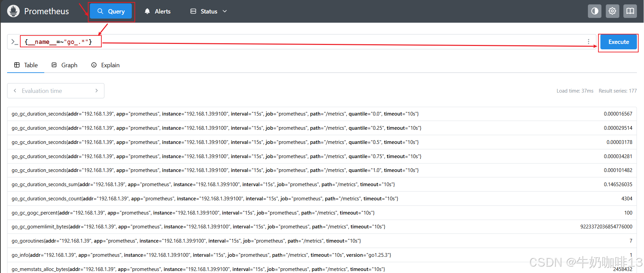Open settings gear in header

click(x=612, y=11)
